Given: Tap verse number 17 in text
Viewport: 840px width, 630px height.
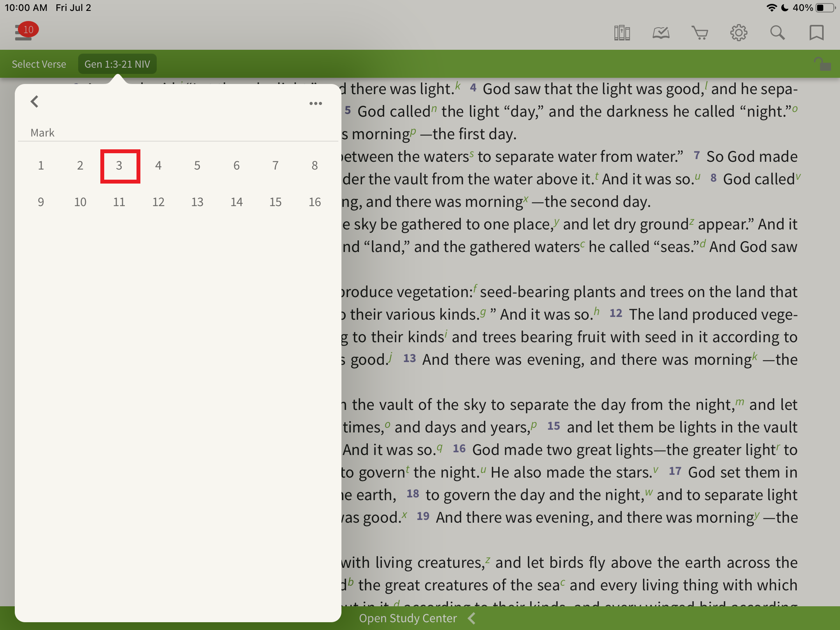Looking at the screenshot, I should tap(675, 471).
